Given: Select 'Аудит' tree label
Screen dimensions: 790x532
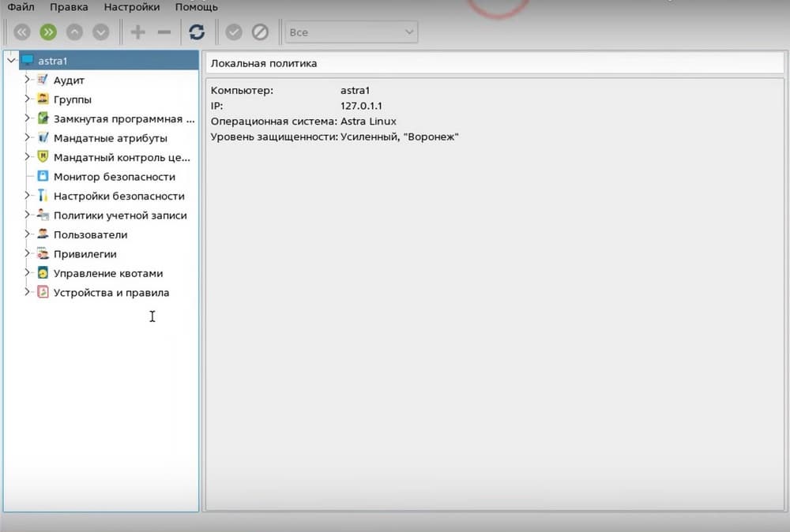Looking at the screenshot, I should click(x=69, y=81).
